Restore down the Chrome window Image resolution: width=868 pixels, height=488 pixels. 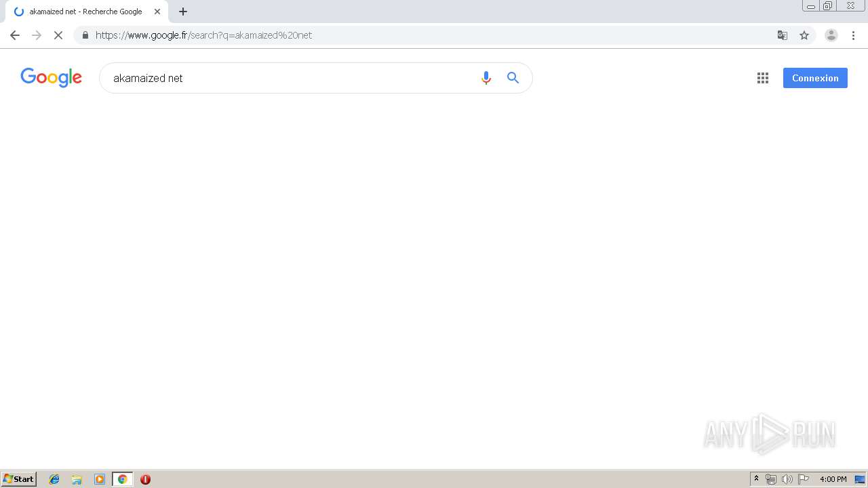tap(828, 6)
